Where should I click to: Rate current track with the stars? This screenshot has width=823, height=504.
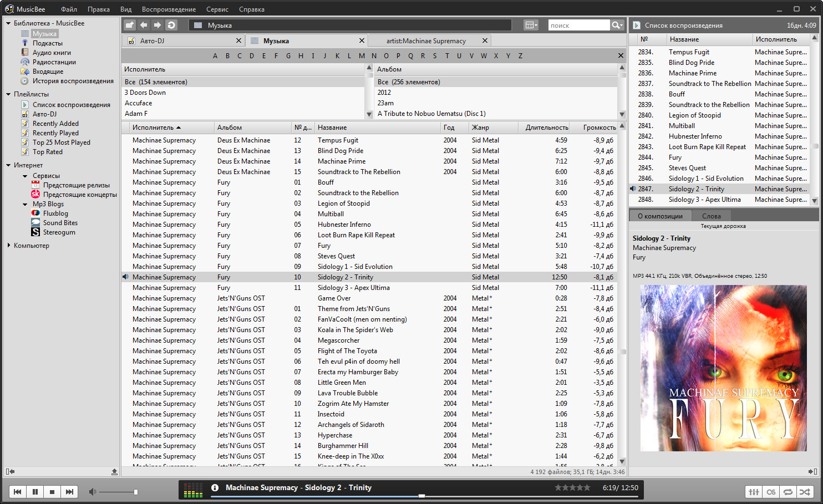point(572,488)
